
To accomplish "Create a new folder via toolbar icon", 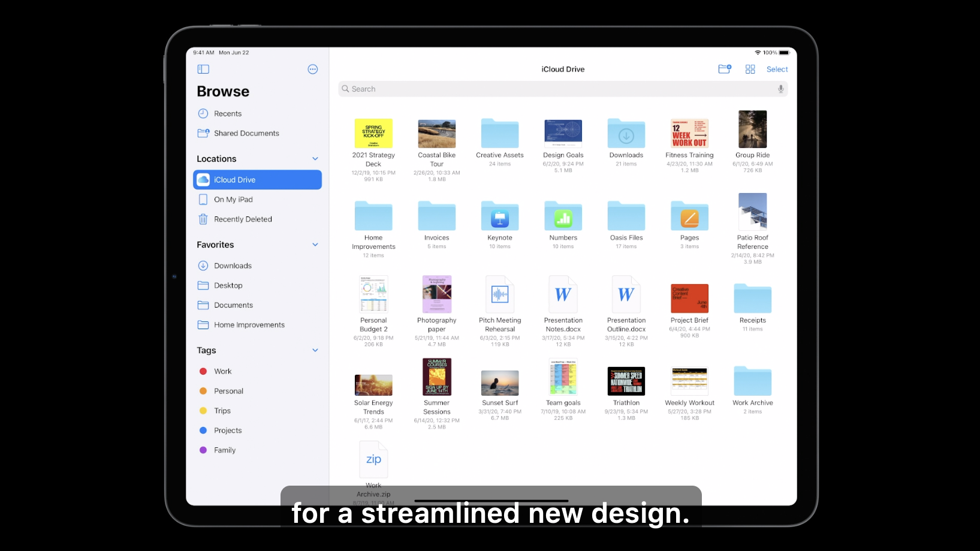I will [725, 70].
